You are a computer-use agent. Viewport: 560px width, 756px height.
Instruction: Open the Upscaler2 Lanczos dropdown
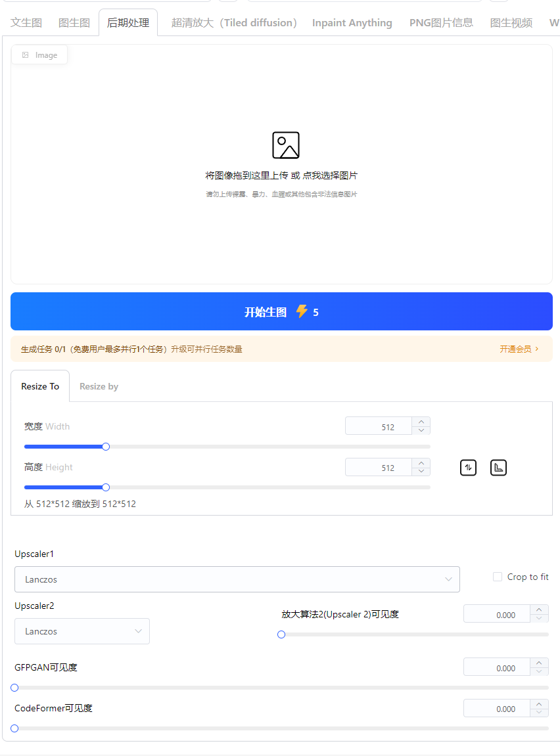click(82, 631)
